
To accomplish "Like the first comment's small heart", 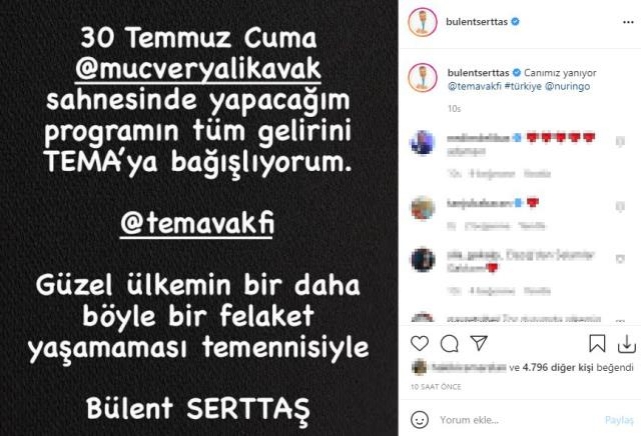I will 620,141.
